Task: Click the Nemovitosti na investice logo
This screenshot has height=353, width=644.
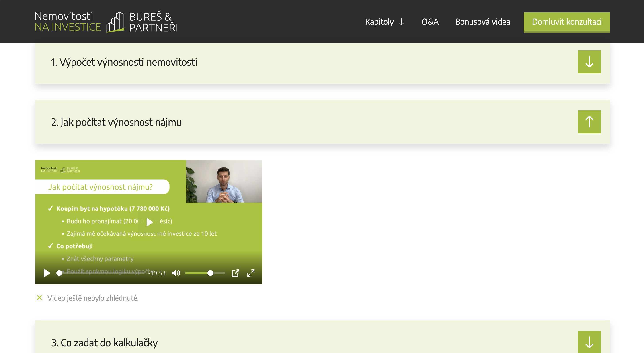Action: 68,22
